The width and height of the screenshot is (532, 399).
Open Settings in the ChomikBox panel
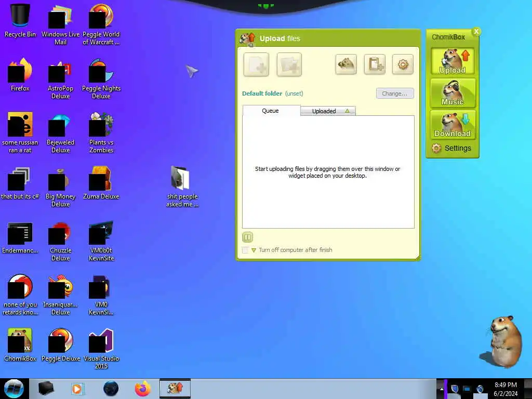pos(451,148)
